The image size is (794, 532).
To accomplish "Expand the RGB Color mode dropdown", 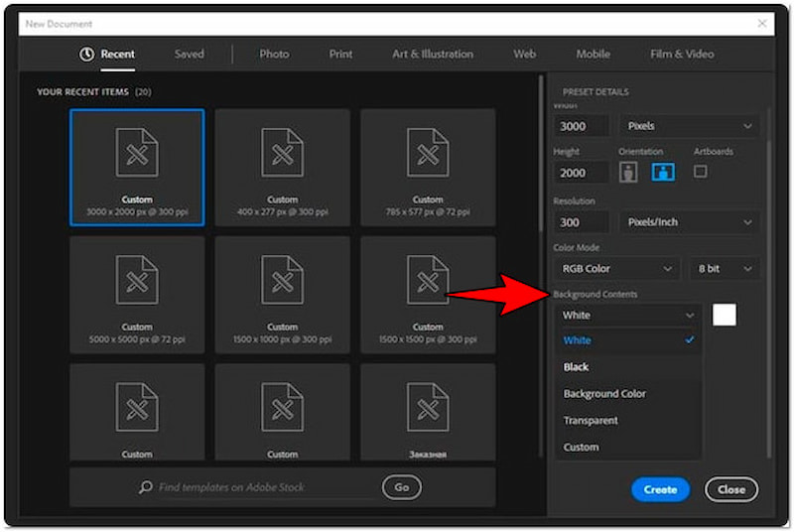I will coord(616,268).
